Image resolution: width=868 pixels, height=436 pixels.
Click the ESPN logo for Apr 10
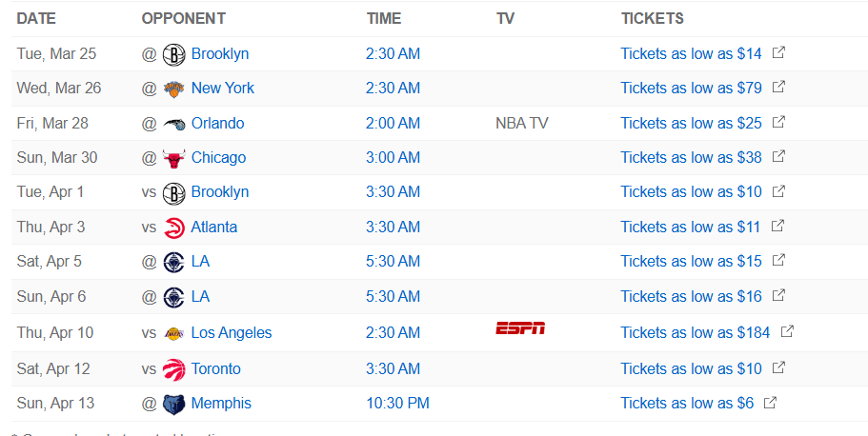point(520,328)
